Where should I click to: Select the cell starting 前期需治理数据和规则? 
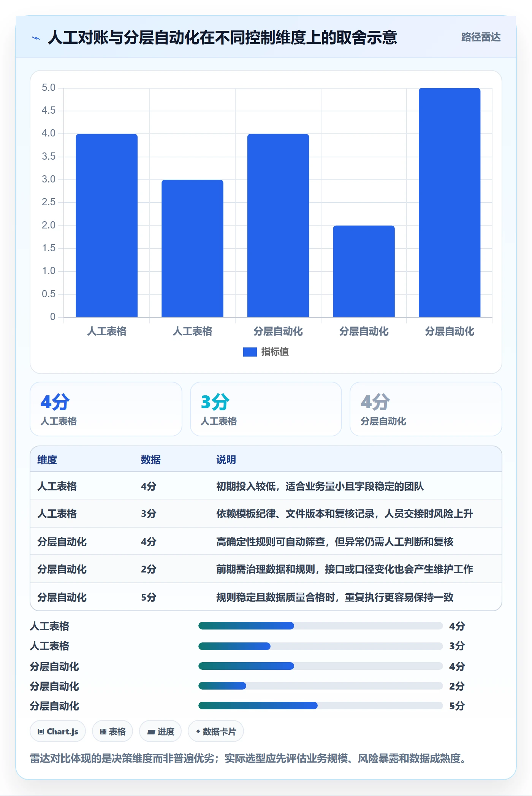(x=345, y=569)
